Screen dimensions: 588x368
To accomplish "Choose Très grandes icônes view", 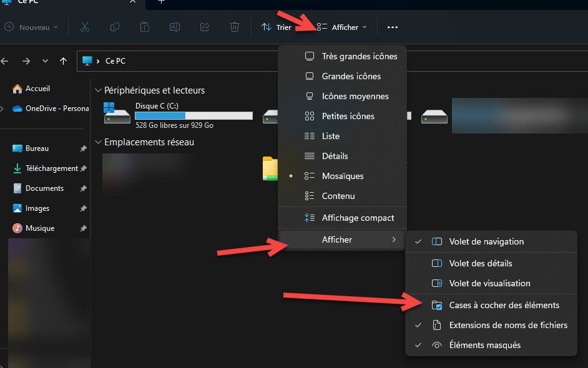I will (x=359, y=56).
